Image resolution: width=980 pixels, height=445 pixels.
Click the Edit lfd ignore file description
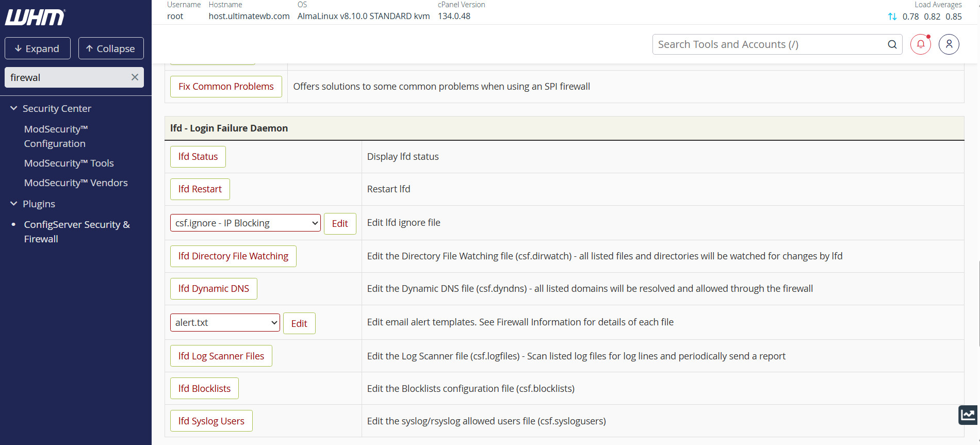[404, 223]
